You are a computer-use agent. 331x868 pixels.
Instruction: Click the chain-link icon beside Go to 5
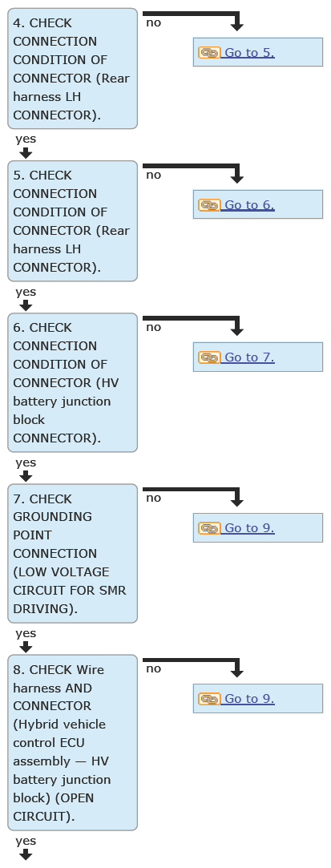click(209, 53)
